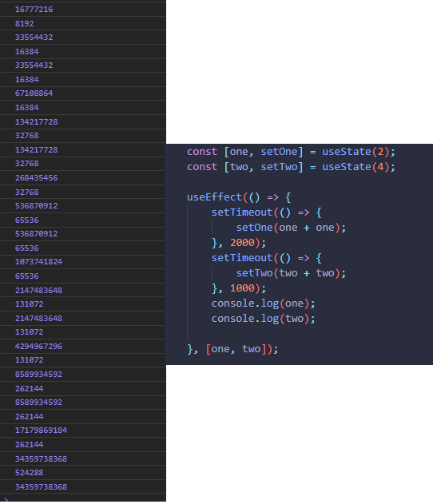Viewport: 433px width, 504px height.
Task: Select the console log entry 8192
Action: 25,23
